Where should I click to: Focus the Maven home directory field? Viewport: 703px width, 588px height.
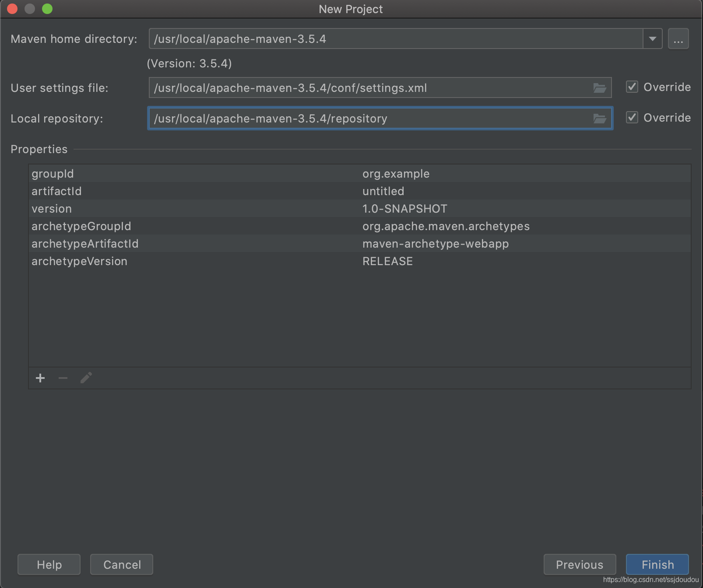point(396,39)
